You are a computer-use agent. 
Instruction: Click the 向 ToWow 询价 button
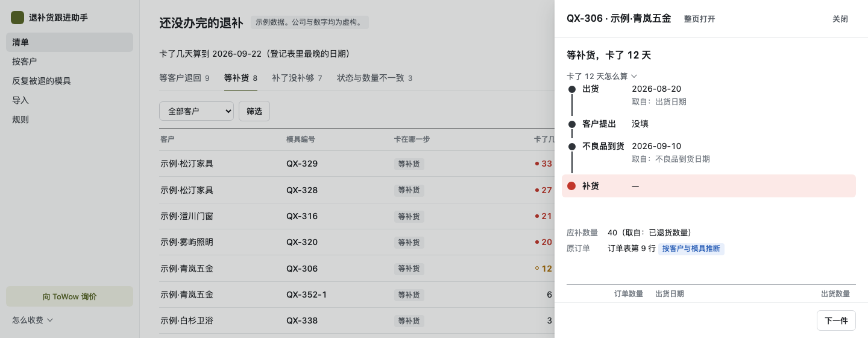(69, 296)
